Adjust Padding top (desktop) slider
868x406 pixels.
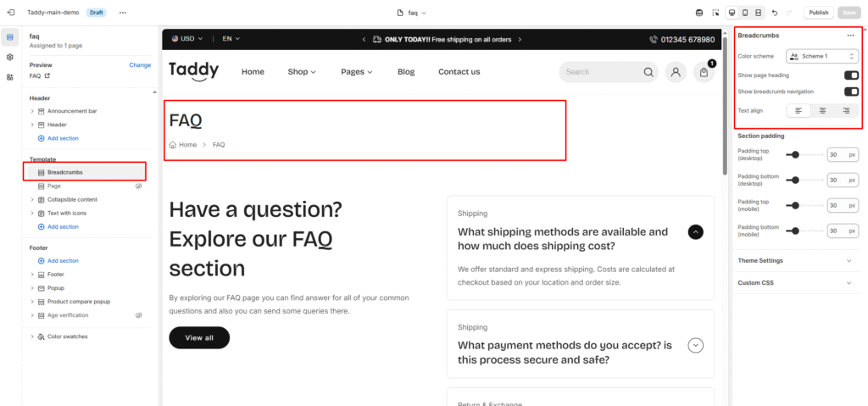click(794, 154)
